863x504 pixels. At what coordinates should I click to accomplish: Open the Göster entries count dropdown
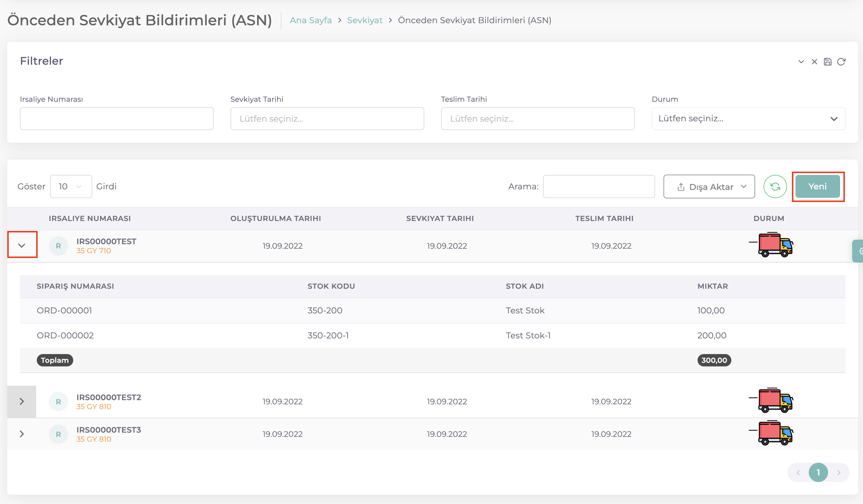click(71, 186)
